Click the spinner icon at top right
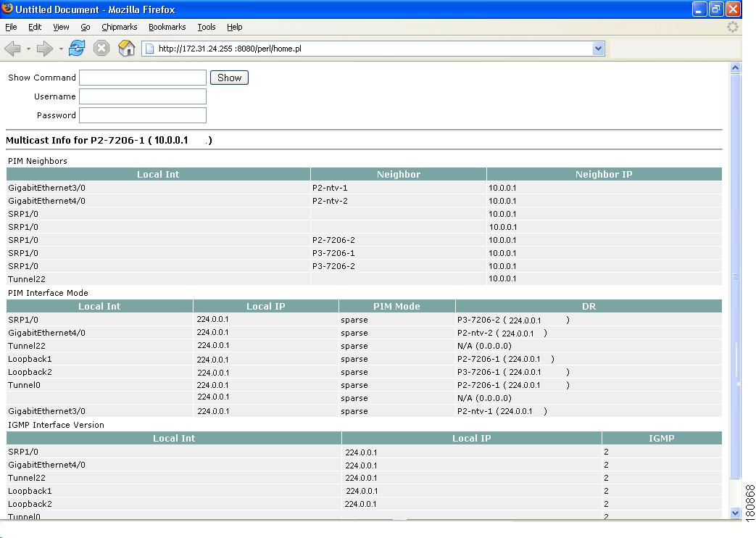This screenshot has width=756, height=538. (732, 26)
